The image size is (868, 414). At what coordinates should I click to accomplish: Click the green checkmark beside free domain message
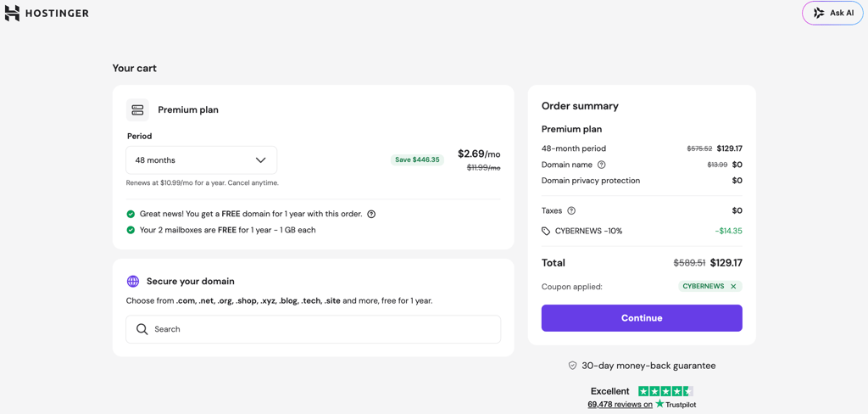131,214
